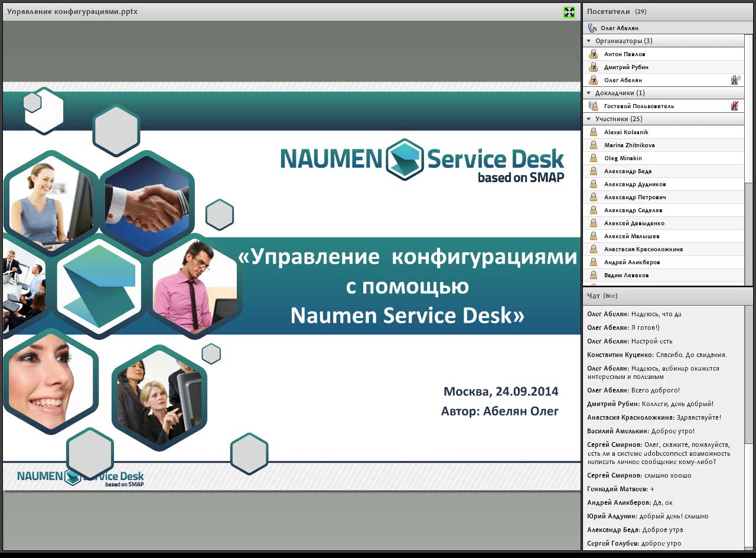The width and height of the screenshot is (756, 558).
Task: Click the green fullscreen toggle icon
Action: 569,12
